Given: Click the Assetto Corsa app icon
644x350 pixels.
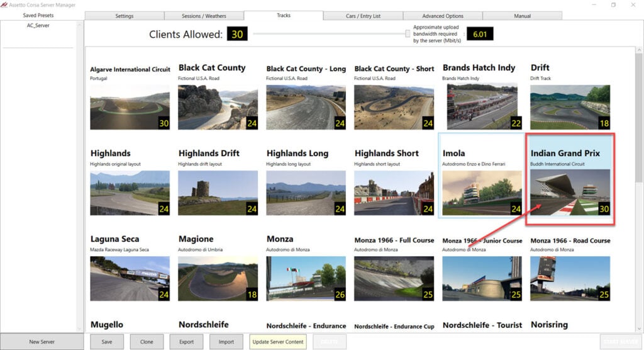Looking at the screenshot, I should pos(4,5).
